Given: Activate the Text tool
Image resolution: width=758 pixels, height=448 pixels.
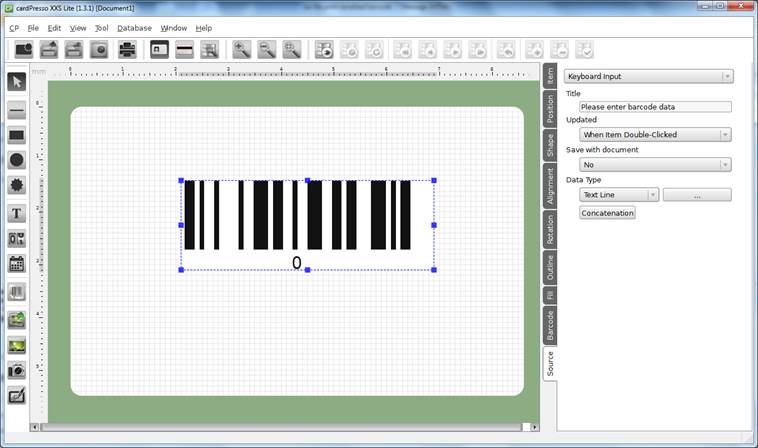Looking at the screenshot, I should point(16,214).
